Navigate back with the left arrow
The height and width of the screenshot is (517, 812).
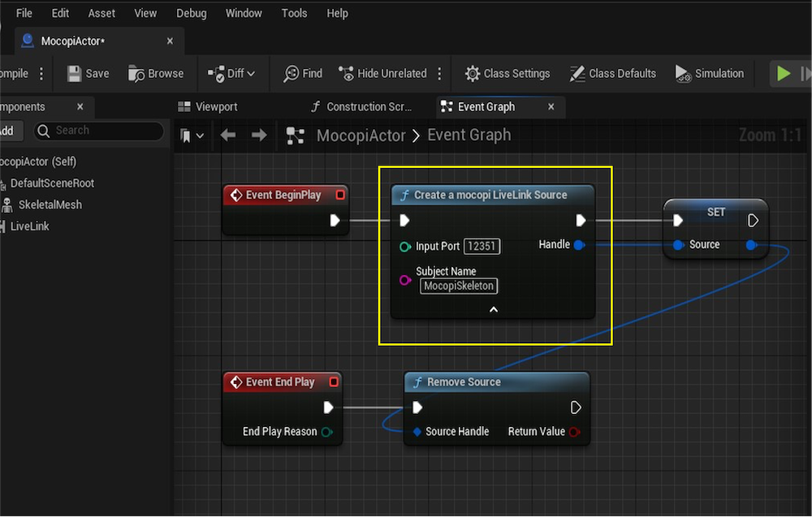(228, 136)
